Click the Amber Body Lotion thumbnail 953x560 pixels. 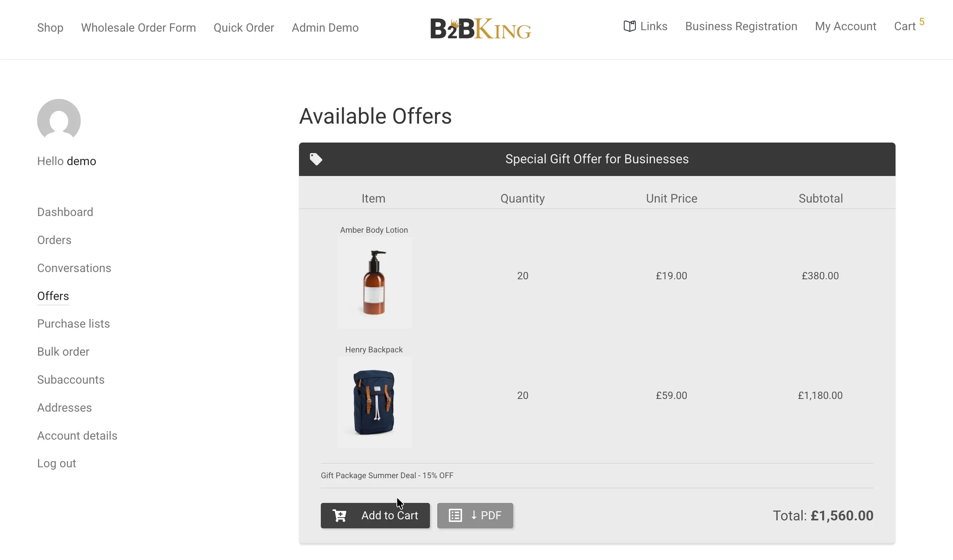[x=374, y=283]
